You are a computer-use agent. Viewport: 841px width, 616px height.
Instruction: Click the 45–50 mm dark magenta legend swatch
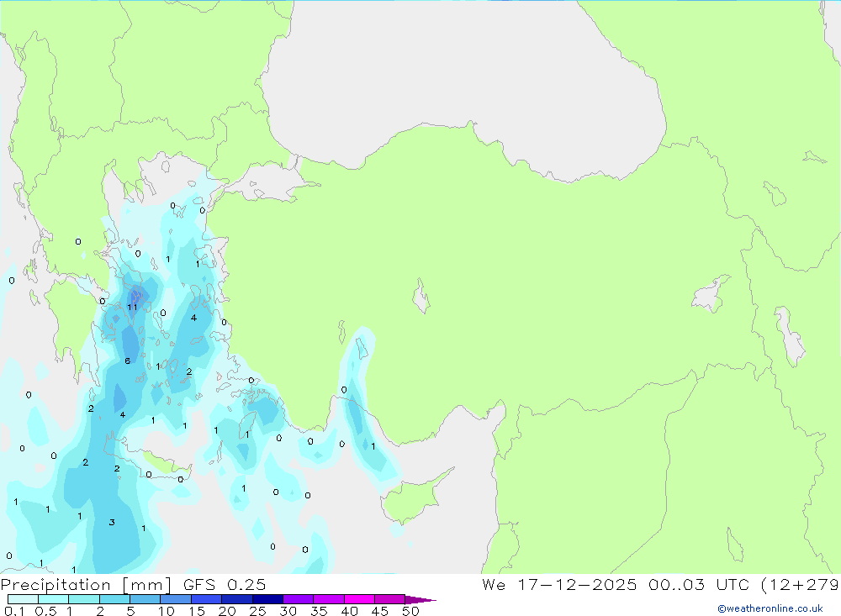389,599
